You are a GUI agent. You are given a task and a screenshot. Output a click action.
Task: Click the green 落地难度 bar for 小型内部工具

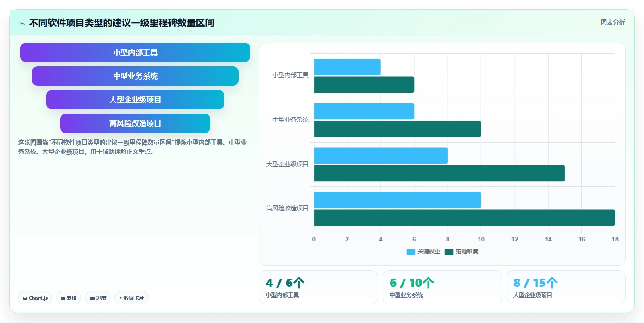coord(364,85)
